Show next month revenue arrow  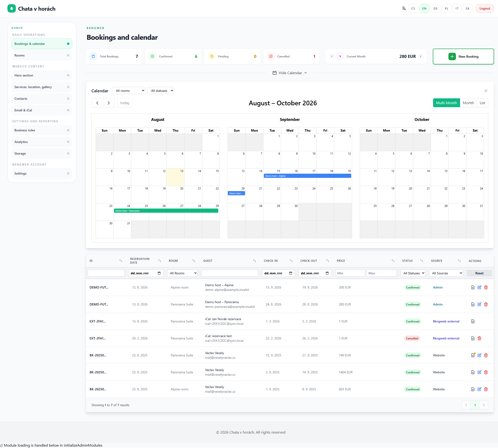[x=420, y=56]
